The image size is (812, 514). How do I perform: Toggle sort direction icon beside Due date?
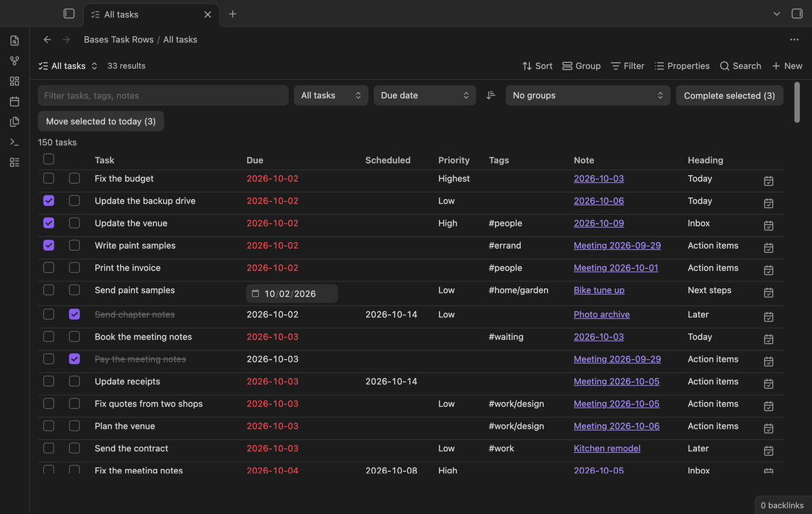[x=491, y=95]
